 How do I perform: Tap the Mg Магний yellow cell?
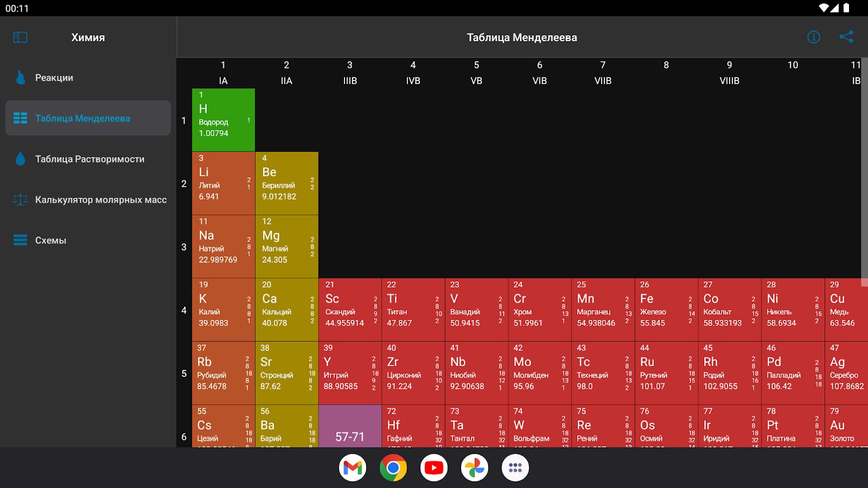click(286, 247)
